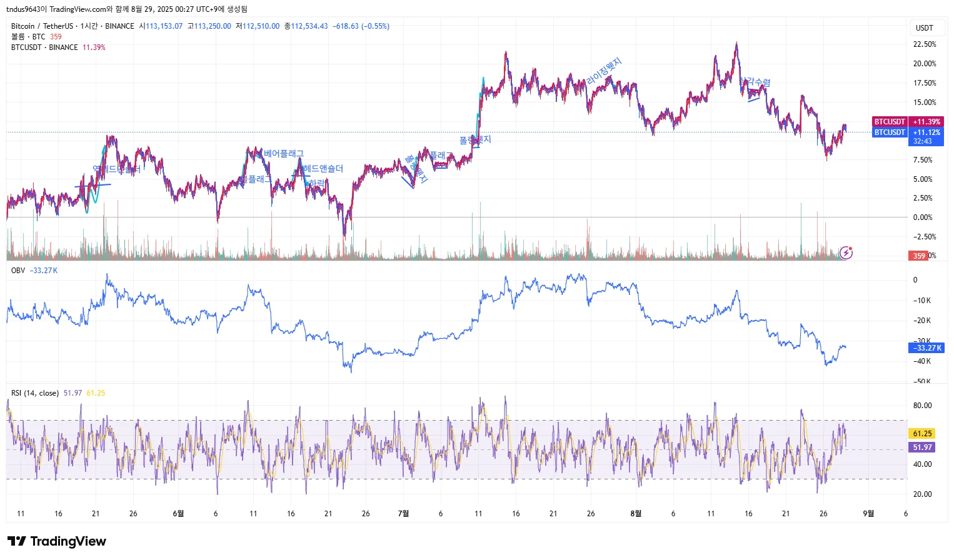The height and width of the screenshot is (560, 954).
Task: Click the +11.12% blue price label
Action: tap(926, 132)
